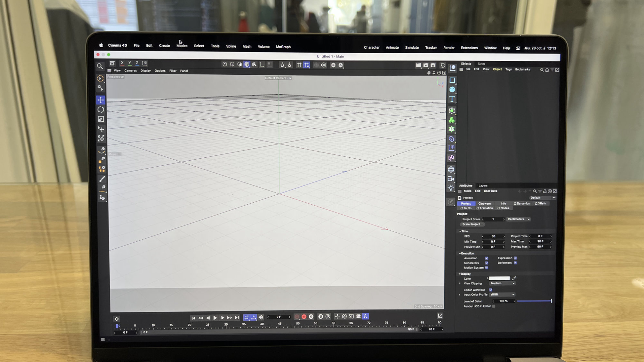Open the Apple menu
Image resolution: width=644 pixels, height=362 pixels.
click(101, 45)
